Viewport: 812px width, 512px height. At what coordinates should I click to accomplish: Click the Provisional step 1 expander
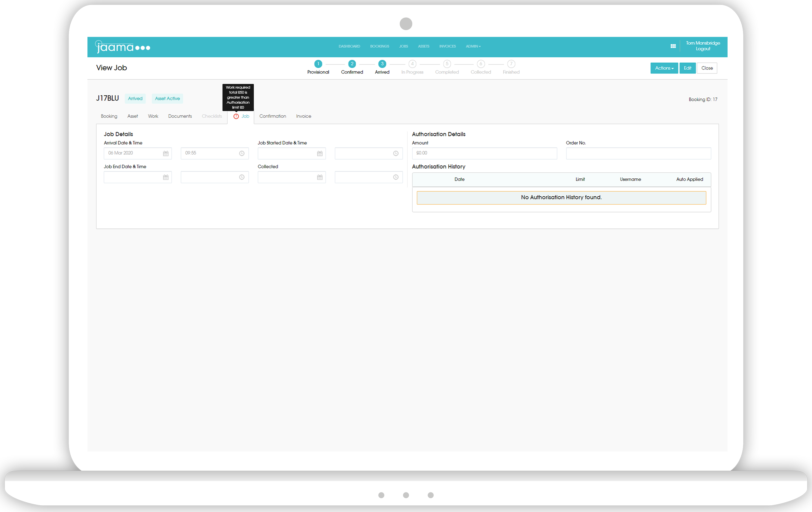317,64
